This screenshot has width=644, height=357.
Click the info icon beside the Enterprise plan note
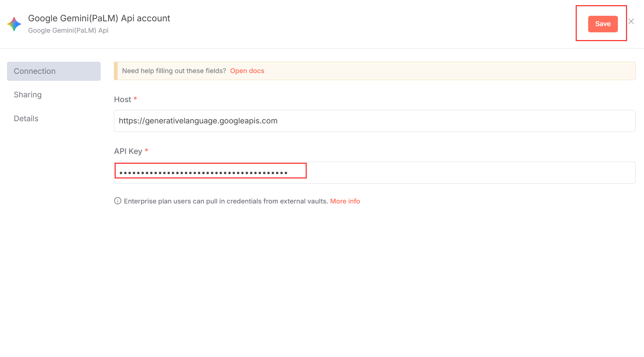pos(118,201)
